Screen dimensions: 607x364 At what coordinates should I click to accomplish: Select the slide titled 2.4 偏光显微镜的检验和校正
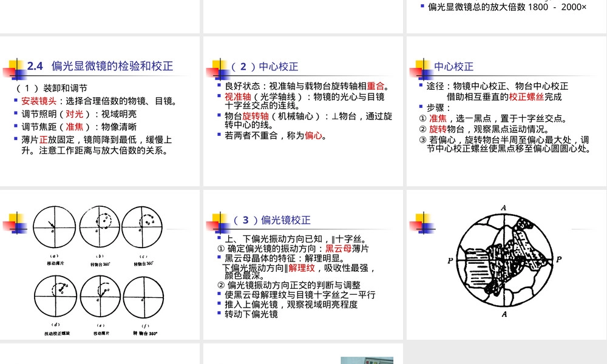tap(100, 111)
